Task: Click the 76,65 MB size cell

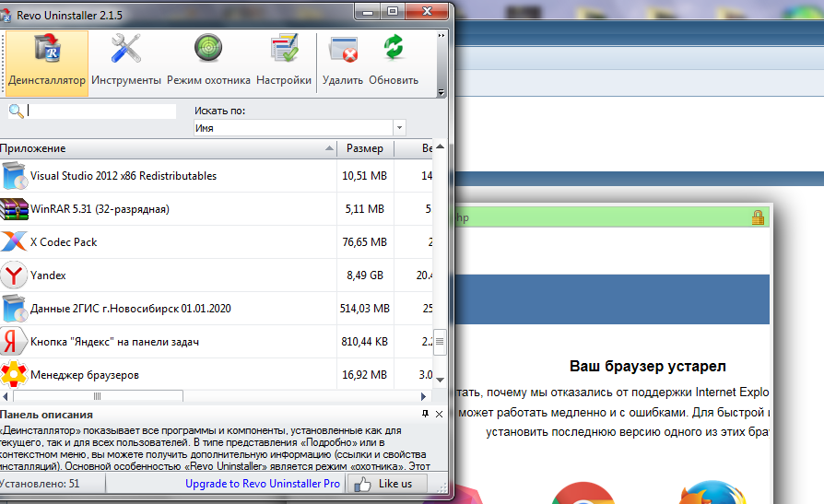Action: [365, 241]
